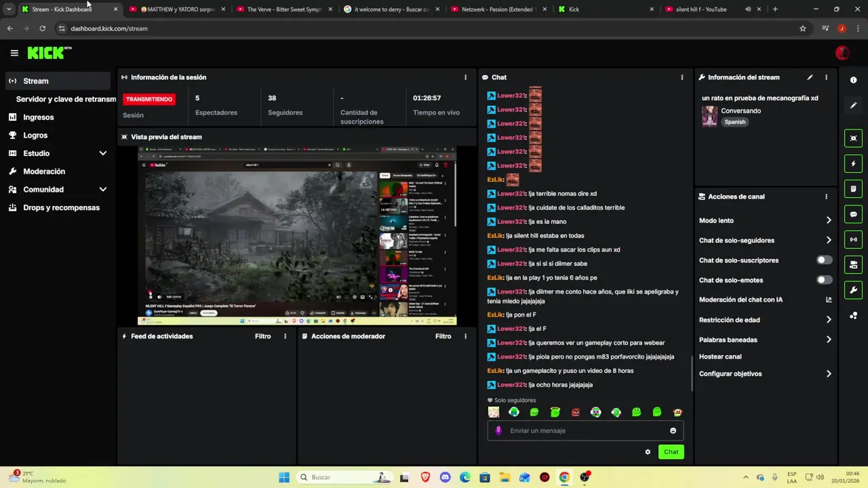Select the halo green emote
This screenshot has width=868, height=488.
click(x=555, y=412)
